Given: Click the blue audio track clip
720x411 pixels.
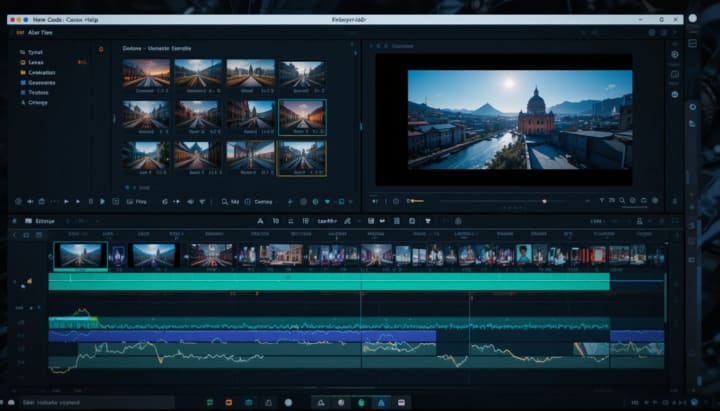Looking at the screenshot, I should [x=242, y=336].
